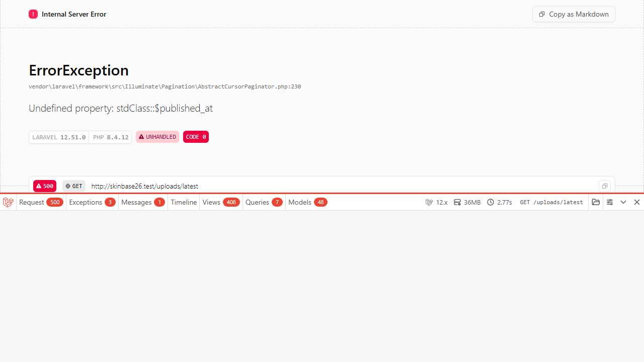This screenshot has height=362, width=644.
Task: Show the Views tab
Action: [221, 202]
